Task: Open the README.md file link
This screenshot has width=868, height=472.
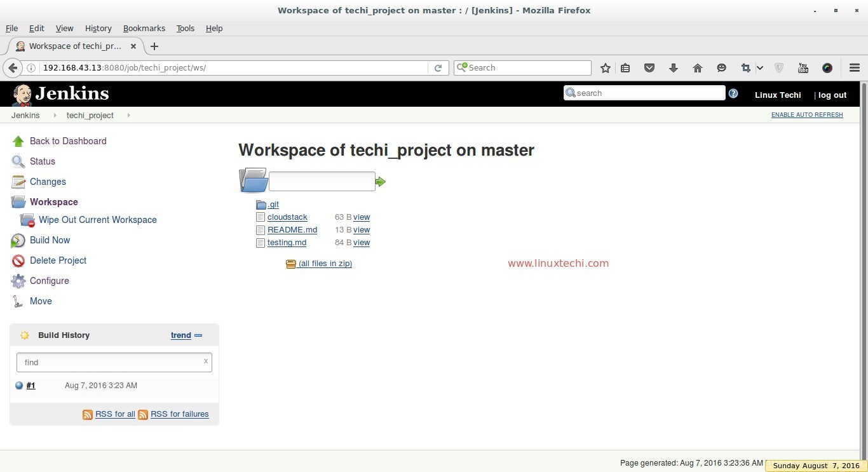Action: (292, 230)
